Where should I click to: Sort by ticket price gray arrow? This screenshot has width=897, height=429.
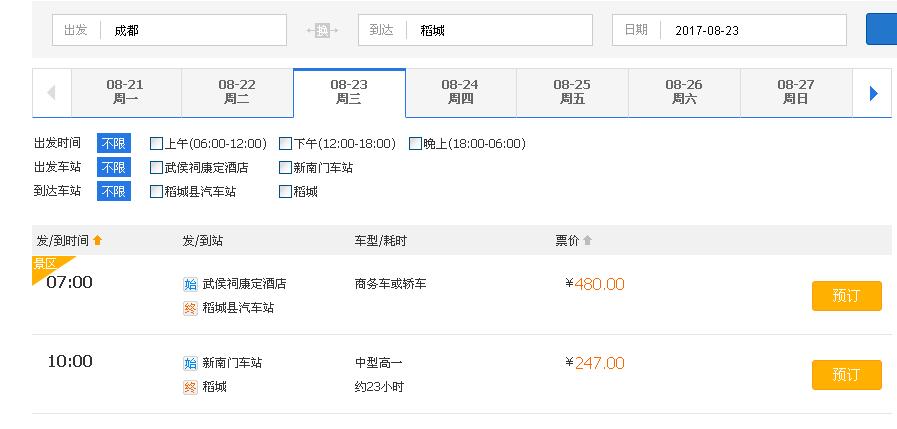pyautogui.click(x=587, y=241)
